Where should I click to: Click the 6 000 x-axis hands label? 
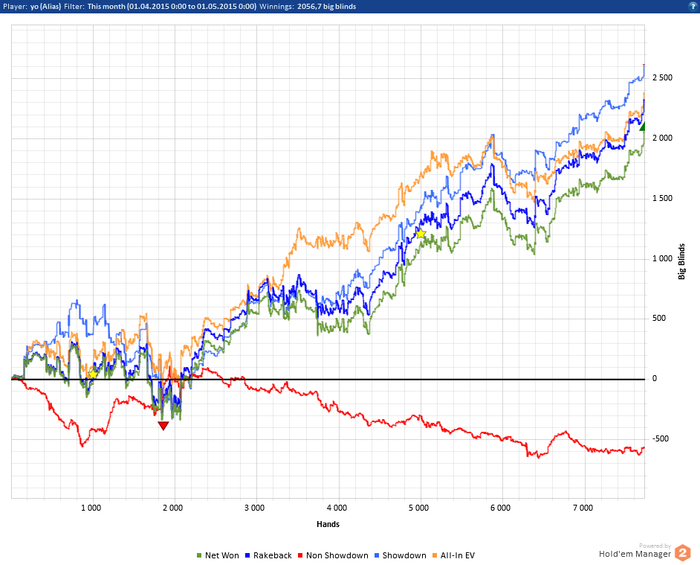coord(500,508)
